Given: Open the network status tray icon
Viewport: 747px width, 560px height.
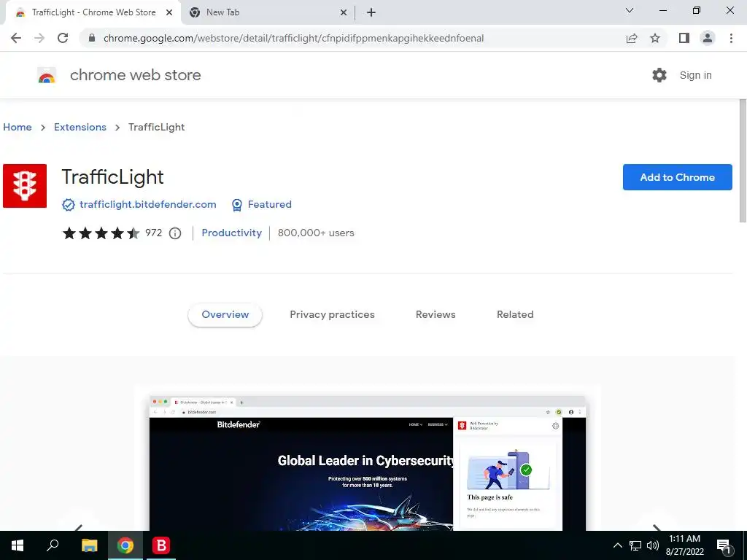Looking at the screenshot, I should (635, 545).
